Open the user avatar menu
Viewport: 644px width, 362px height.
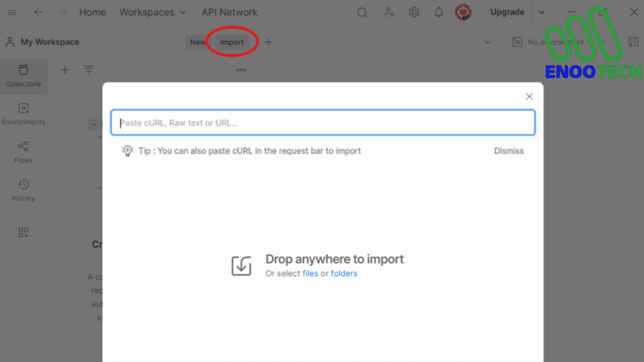pos(463,12)
